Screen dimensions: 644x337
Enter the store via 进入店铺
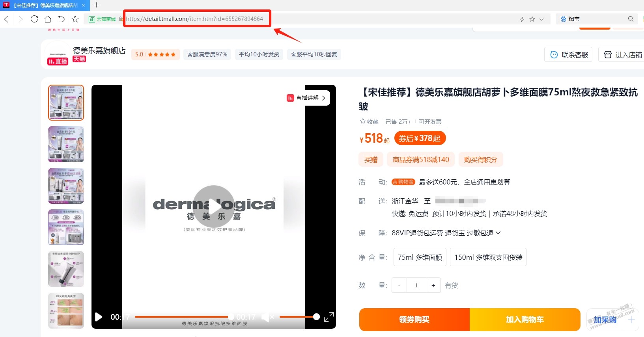(622, 55)
